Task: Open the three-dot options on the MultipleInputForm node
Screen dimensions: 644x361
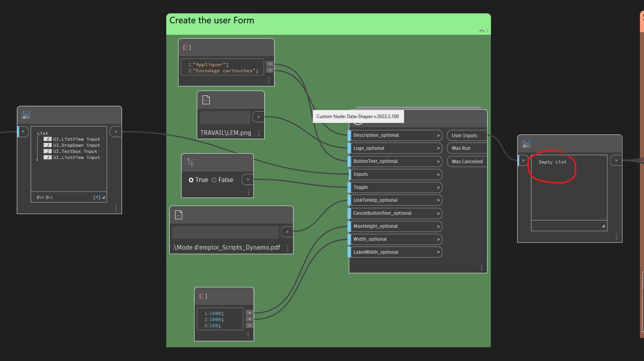Action: [x=481, y=267]
